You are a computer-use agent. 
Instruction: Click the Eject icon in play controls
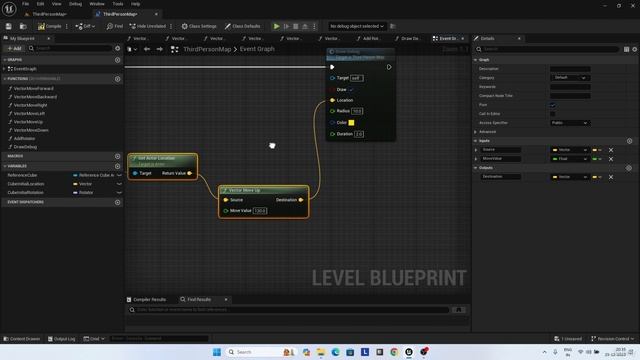305,26
